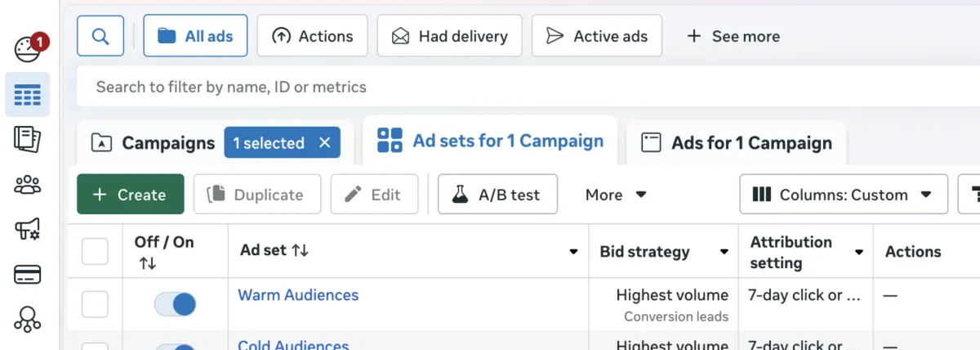The height and width of the screenshot is (350, 980).
Task: Select the Warm Audiences row checkbox
Action: coord(95,305)
